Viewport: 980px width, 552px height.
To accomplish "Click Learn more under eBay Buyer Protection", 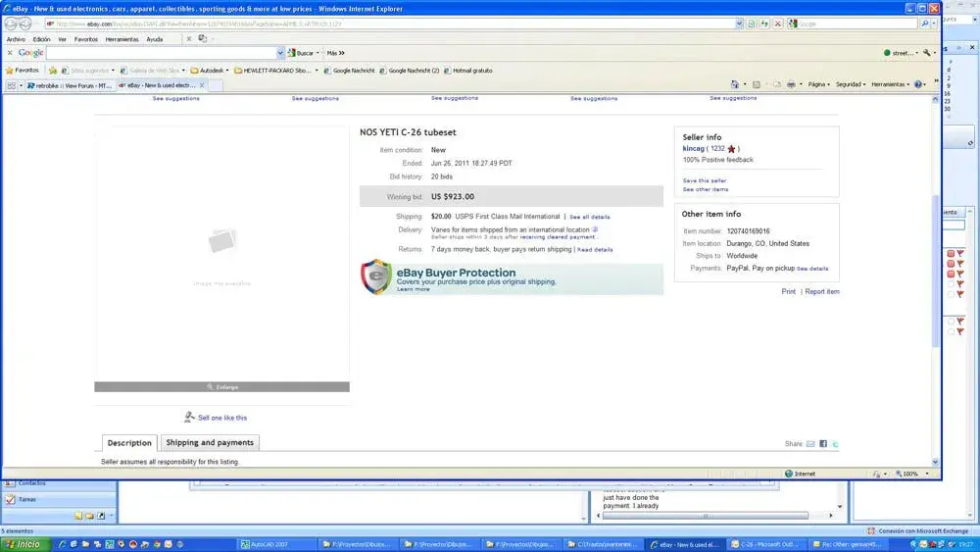I will pos(414,289).
